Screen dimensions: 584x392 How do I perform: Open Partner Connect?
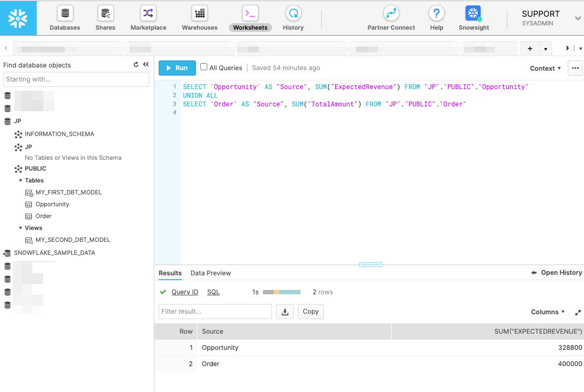[x=391, y=18]
